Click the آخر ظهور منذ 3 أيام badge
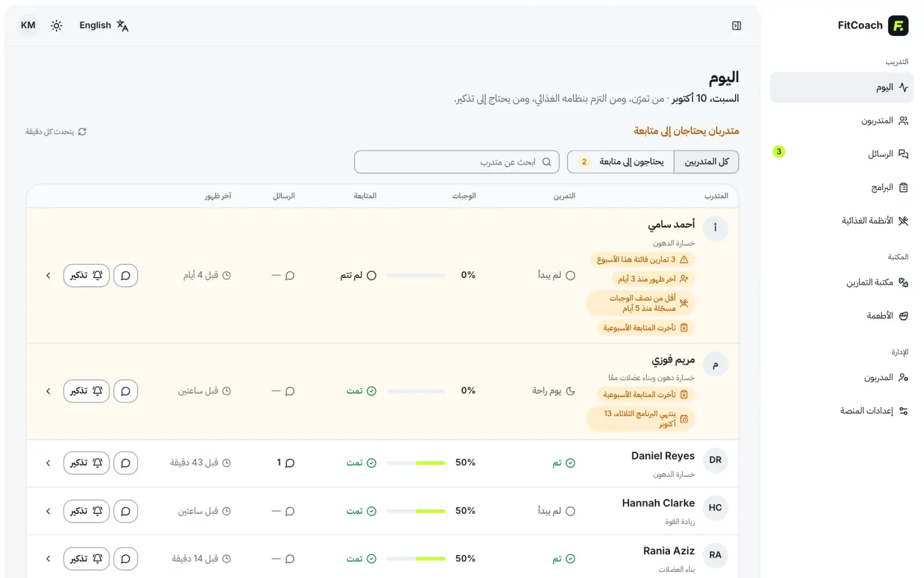The image size is (924, 578). (653, 279)
